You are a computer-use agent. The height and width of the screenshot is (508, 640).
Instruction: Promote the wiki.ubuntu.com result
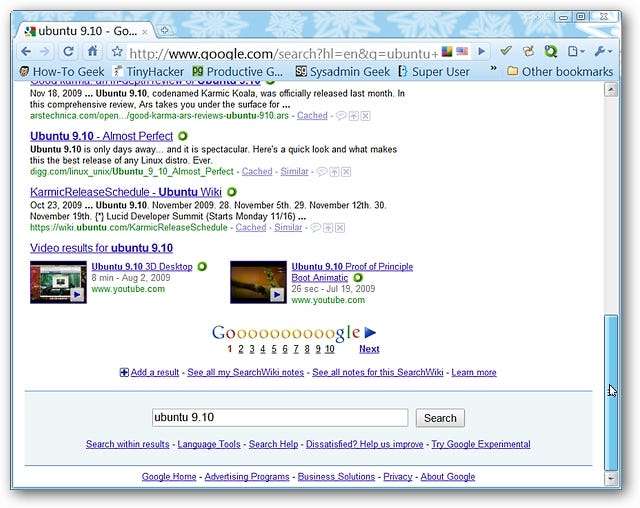[x=328, y=228]
